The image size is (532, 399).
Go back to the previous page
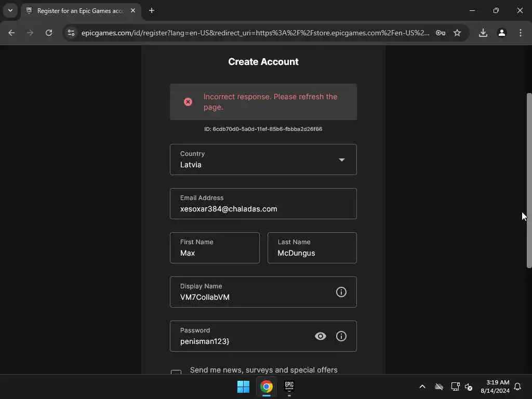pyautogui.click(x=11, y=33)
